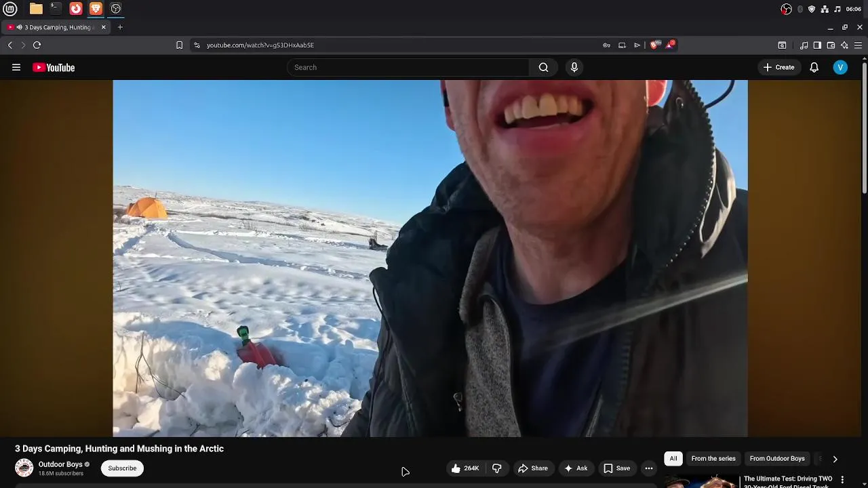Open the V account avatar menu
The width and height of the screenshot is (868, 488).
pos(840,67)
